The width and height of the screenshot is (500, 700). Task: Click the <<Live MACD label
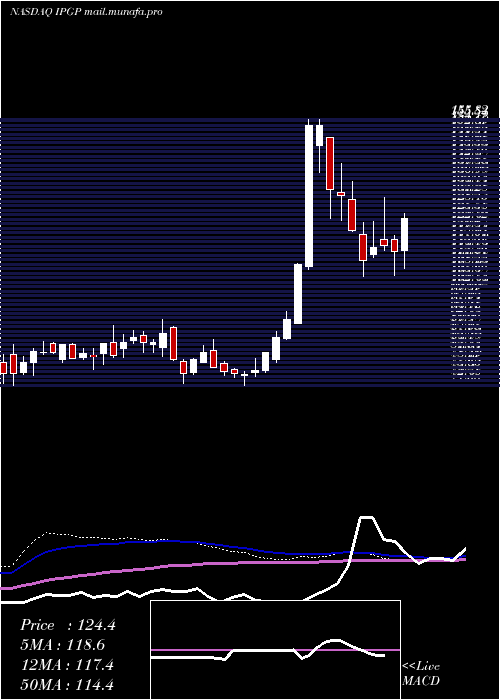coord(421,673)
